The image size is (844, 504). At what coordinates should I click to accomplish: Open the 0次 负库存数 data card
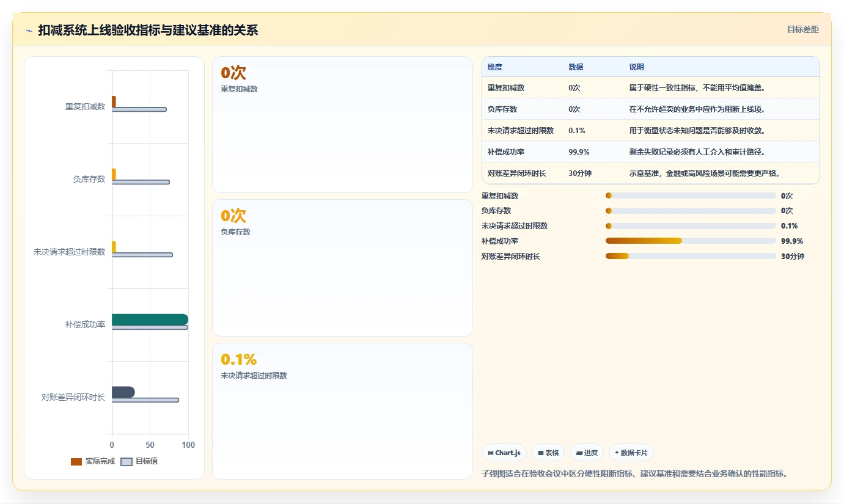342,268
